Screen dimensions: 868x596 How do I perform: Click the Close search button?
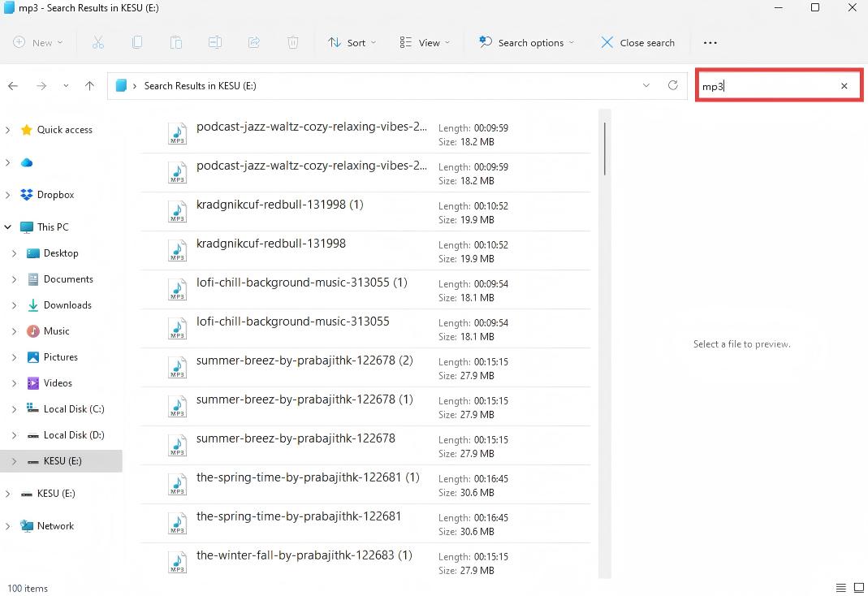point(638,42)
